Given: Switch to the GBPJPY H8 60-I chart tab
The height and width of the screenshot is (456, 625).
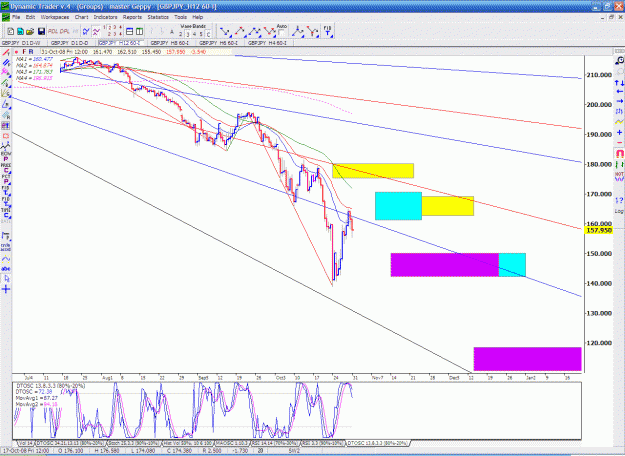Looking at the screenshot, I should pyautogui.click(x=170, y=43).
